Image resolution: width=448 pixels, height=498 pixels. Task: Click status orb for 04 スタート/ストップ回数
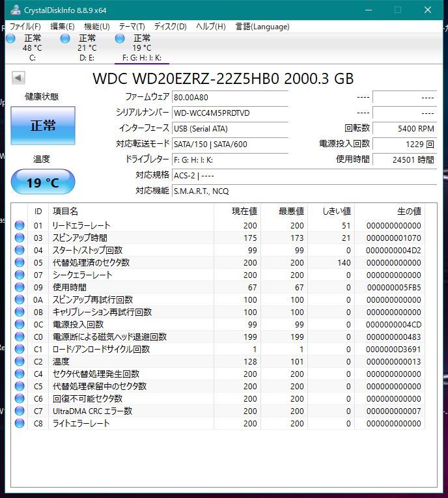point(20,250)
